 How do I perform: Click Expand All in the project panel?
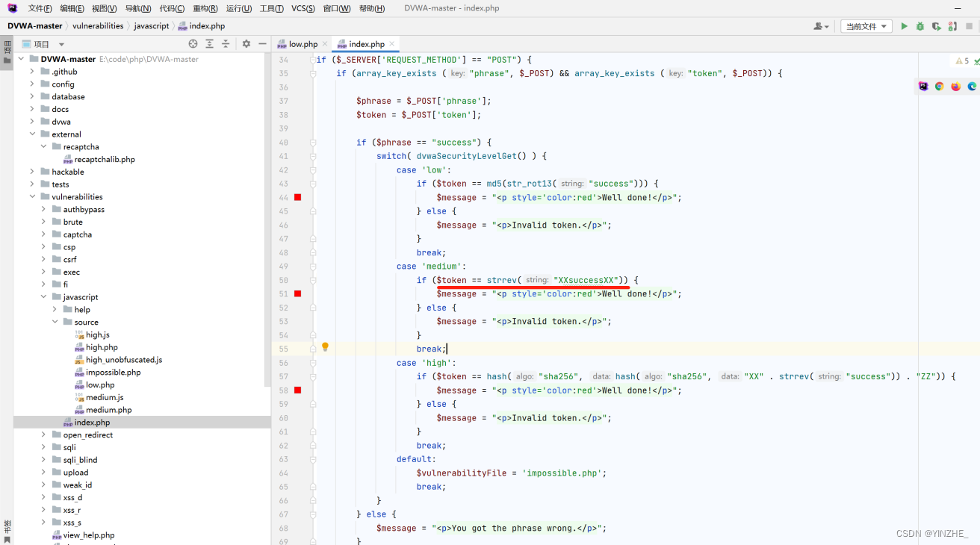pyautogui.click(x=210, y=44)
